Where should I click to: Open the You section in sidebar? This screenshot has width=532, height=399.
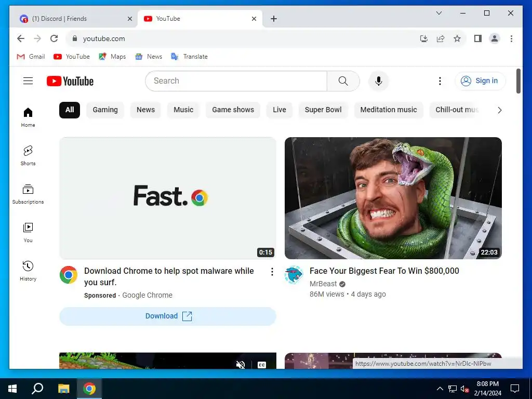pyautogui.click(x=28, y=232)
